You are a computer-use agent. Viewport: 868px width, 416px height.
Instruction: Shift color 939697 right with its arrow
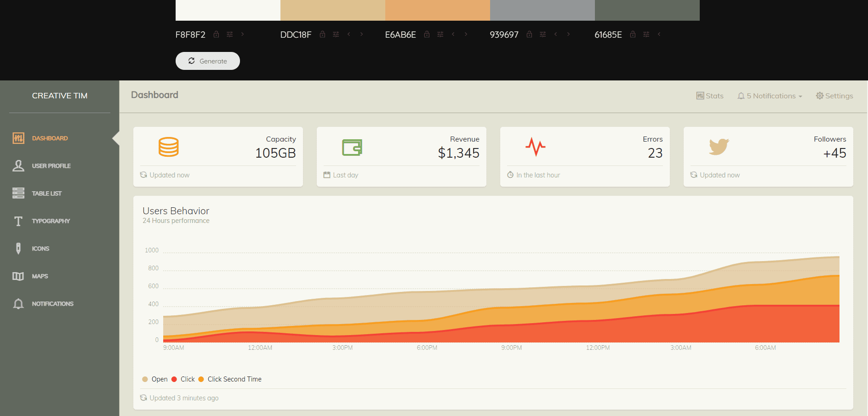point(568,34)
